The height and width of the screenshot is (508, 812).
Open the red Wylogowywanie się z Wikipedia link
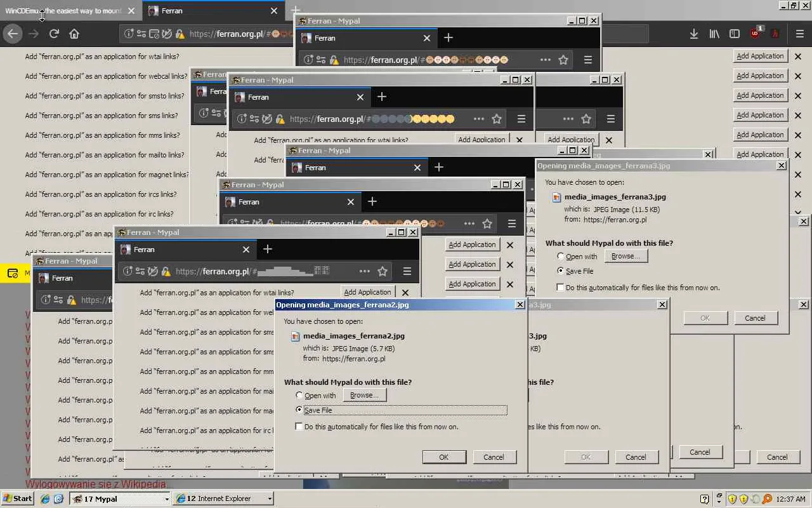coord(99,485)
